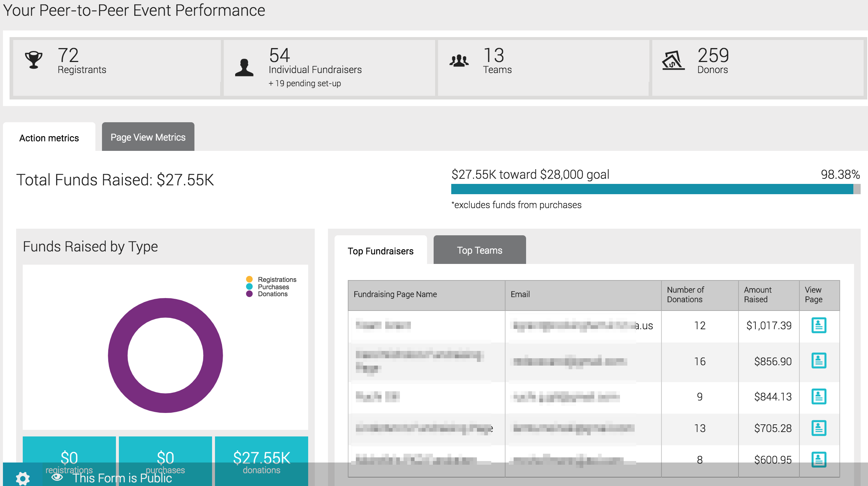Click the purple donut chart ring
This screenshot has width=868, height=486.
click(118, 355)
